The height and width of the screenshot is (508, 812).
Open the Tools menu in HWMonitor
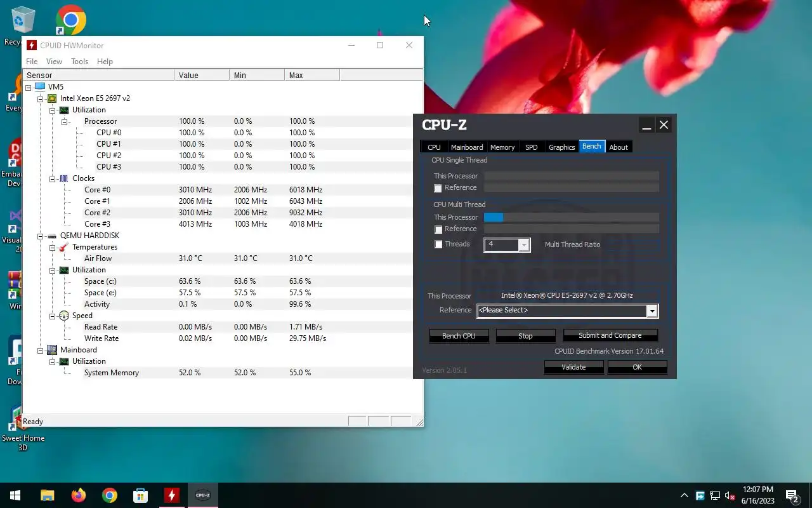coord(79,62)
